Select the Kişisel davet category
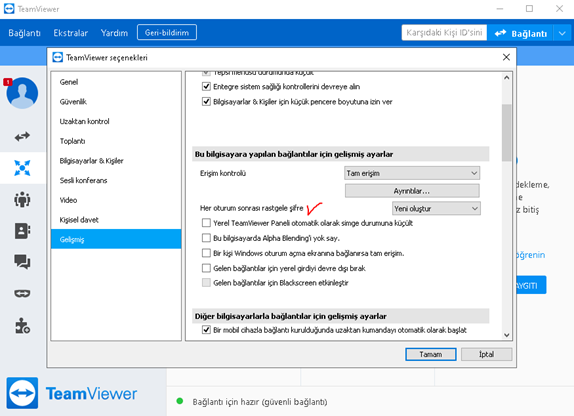574x416 pixels. [x=116, y=220]
